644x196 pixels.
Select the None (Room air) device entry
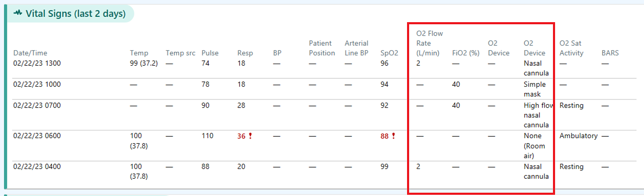[534, 146]
